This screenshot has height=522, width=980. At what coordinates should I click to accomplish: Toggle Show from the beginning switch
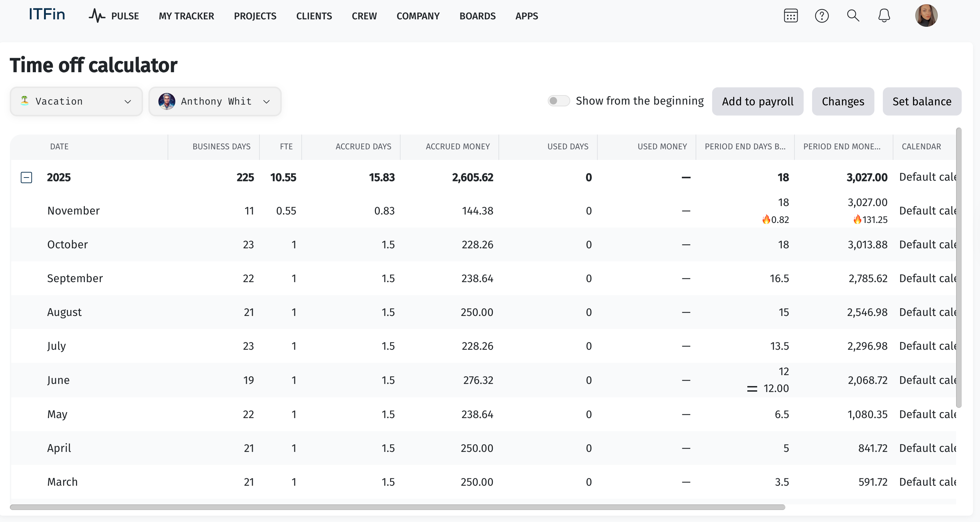tap(559, 101)
